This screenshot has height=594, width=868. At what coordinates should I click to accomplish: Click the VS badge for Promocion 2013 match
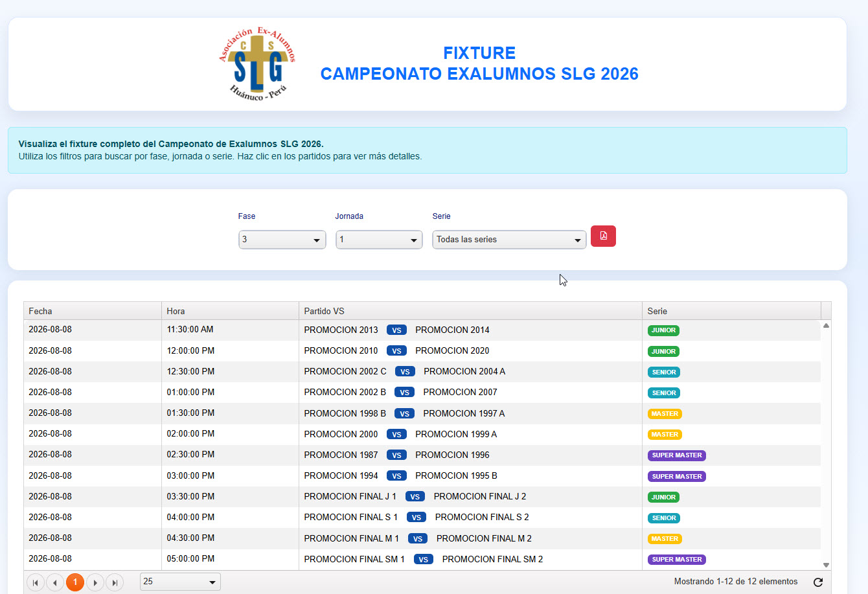396,330
